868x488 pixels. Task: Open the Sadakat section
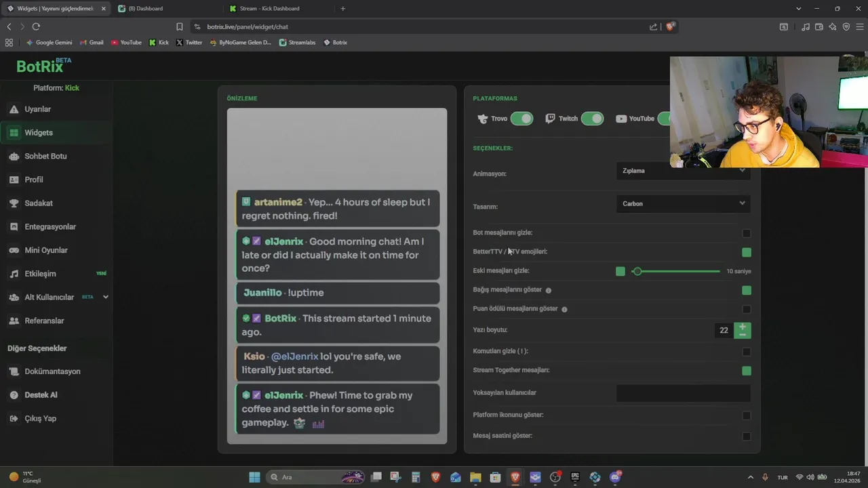(39, 203)
